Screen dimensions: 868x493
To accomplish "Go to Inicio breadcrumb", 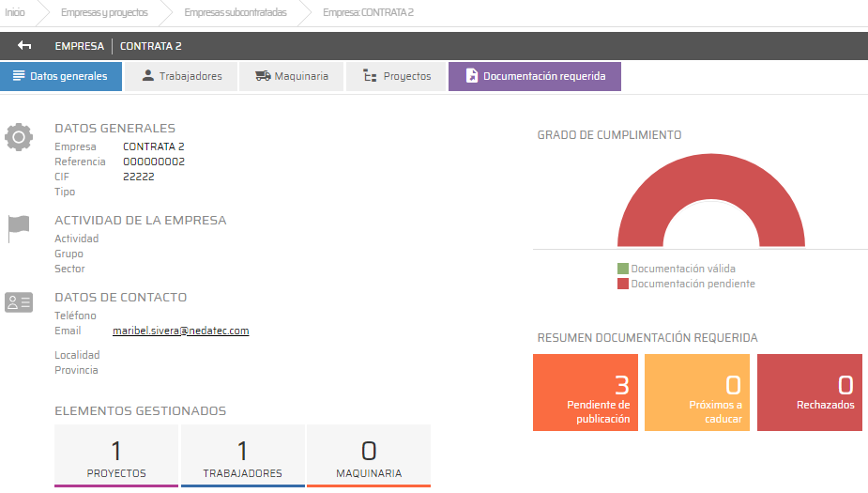I will pos(15,13).
